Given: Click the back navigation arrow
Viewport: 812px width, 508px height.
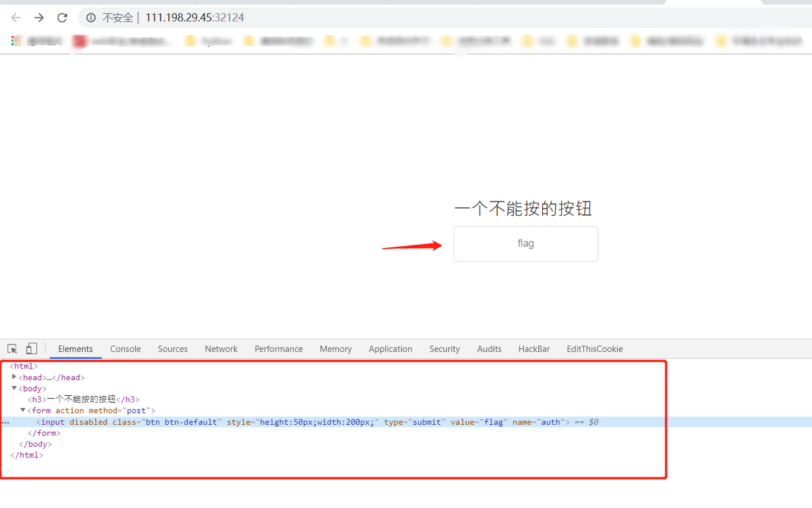Looking at the screenshot, I should pyautogui.click(x=15, y=18).
